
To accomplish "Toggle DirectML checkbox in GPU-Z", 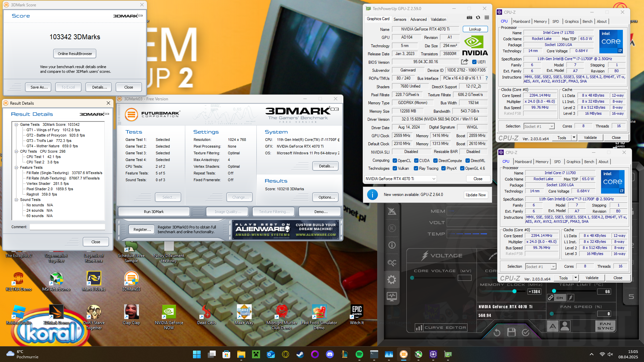I will pos(467,161).
